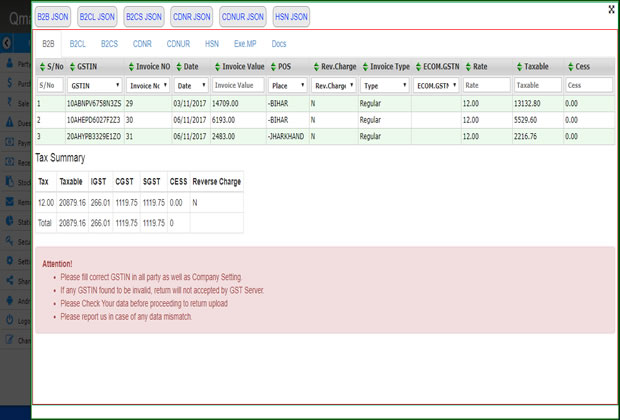Viewport: 620px width, 420px height.
Task: Select GSTIN 10AHEPD6027F2Z3 cell
Action: click(x=95, y=120)
